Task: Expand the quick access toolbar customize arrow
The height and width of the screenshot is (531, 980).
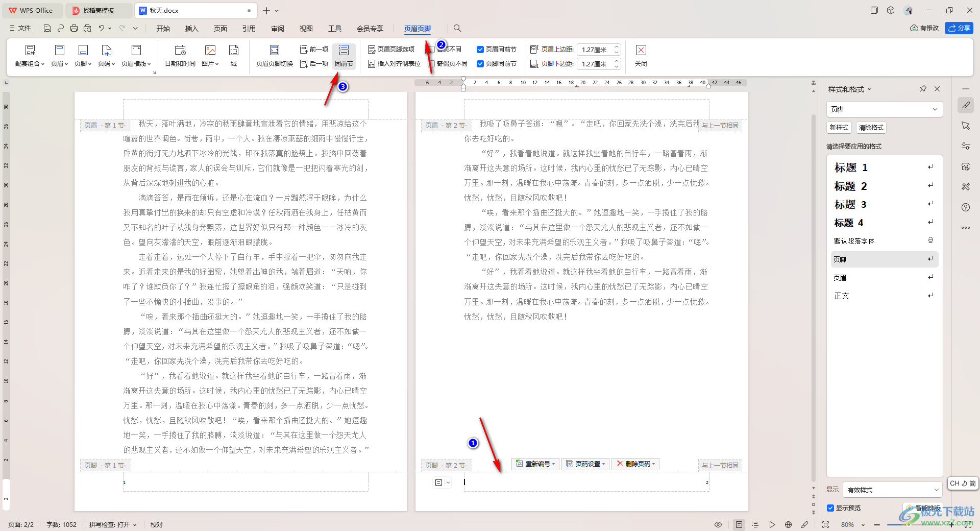Action: coord(135,28)
